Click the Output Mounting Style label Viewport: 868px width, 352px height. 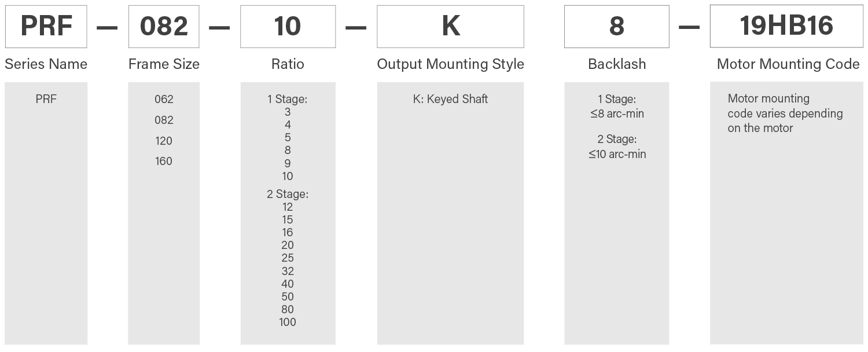[x=450, y=64]
